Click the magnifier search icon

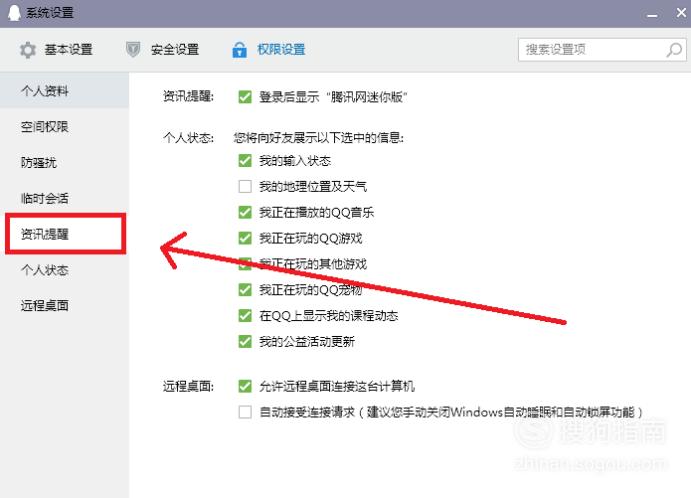click(674, 50)
